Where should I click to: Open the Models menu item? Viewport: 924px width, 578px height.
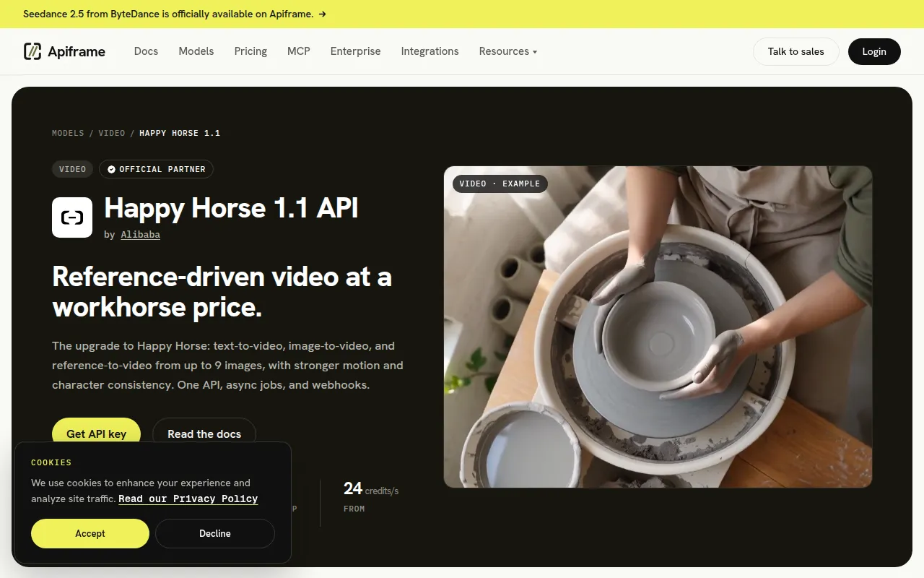pos(196,51)
